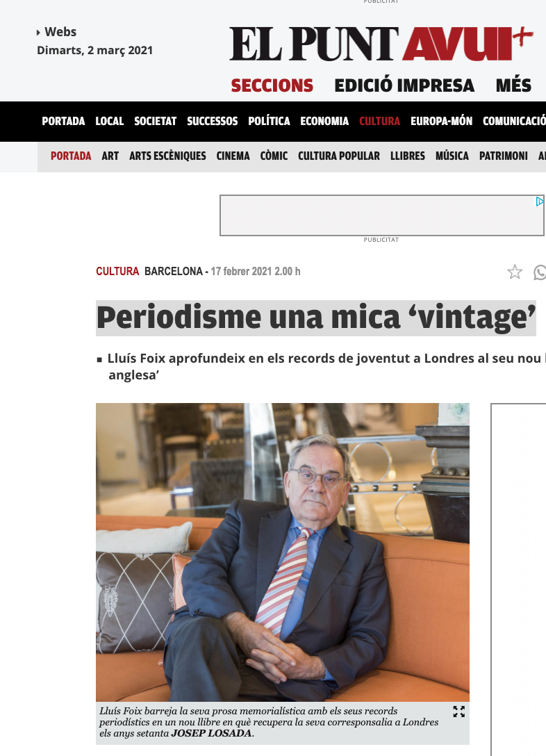The height and width of the screenshot is (756, 546).
Task: Click the favorite star icon
Action: tap(515, 272)
